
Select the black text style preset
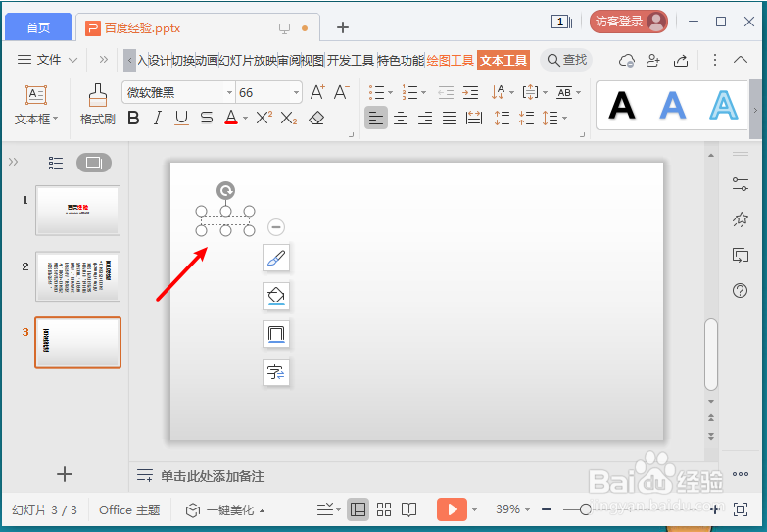pyautogui.click(x=622, y=105)
